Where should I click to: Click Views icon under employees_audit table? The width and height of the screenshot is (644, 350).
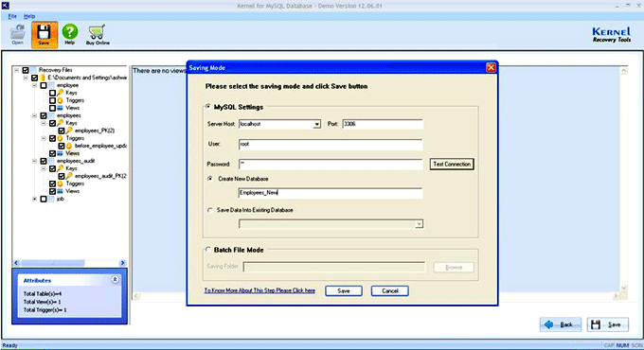tap(61, 191)
